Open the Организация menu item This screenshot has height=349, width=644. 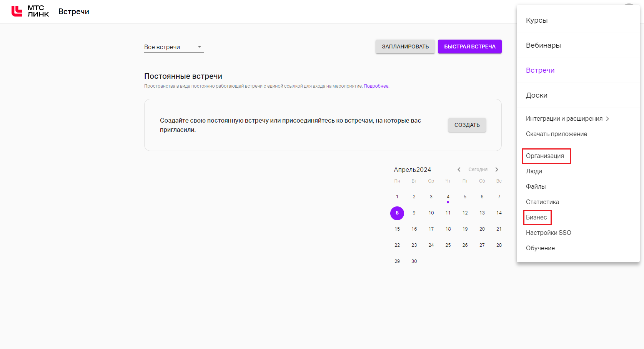(545, 156)
